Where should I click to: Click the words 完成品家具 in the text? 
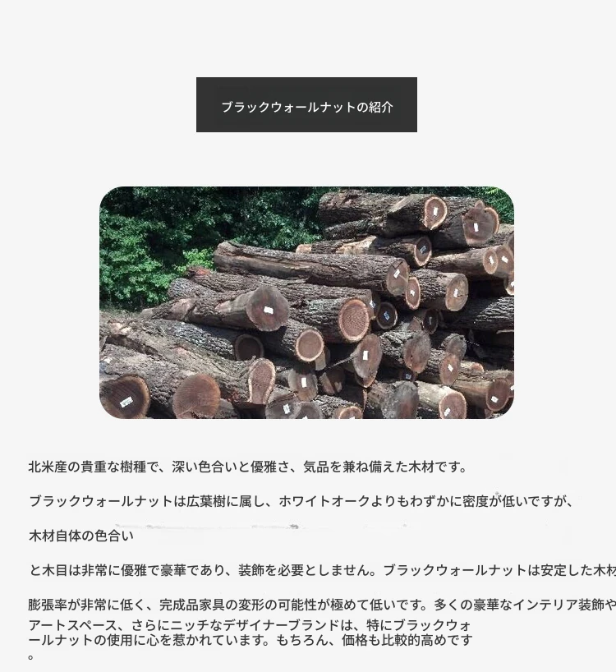192,605
